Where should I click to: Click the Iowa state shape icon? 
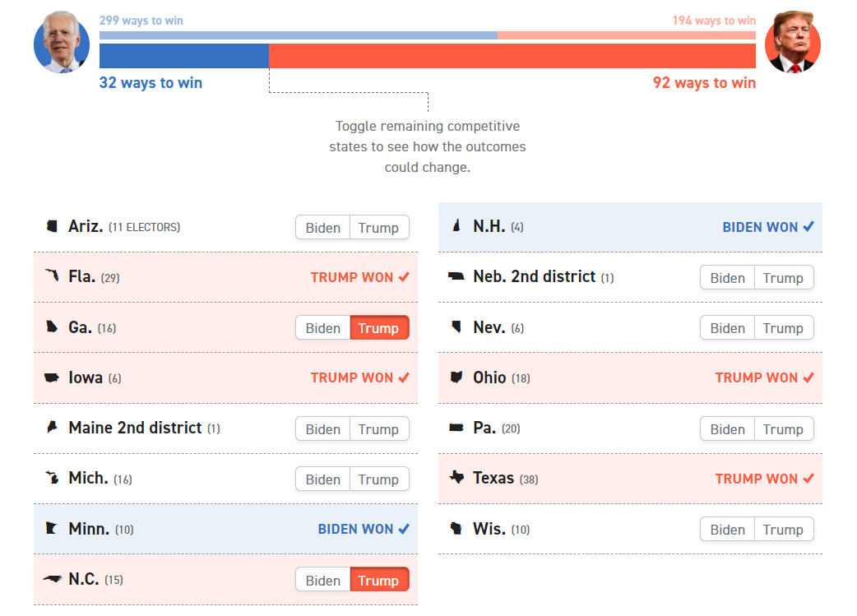pyautogui.click(x=51, y=377)
